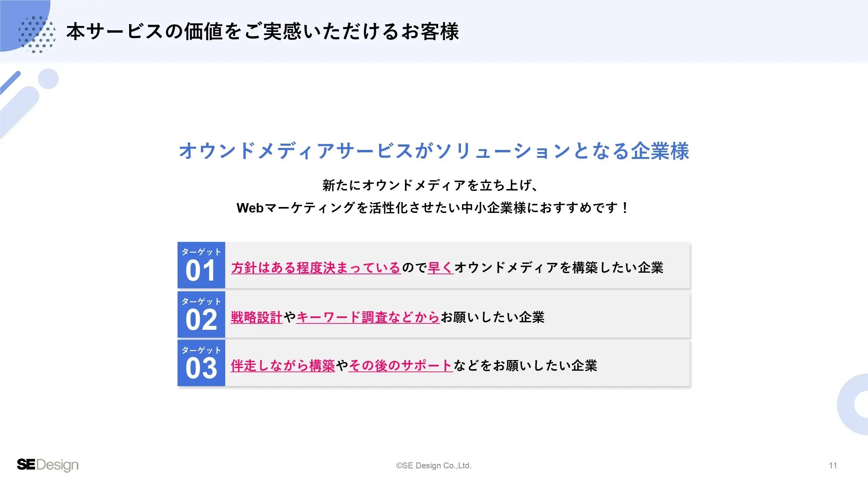The width and height of the screenshot is (868, 488).
Task: Click the ©SE Design Co.,Ltd. footer text
Action: tap(434, 466)
